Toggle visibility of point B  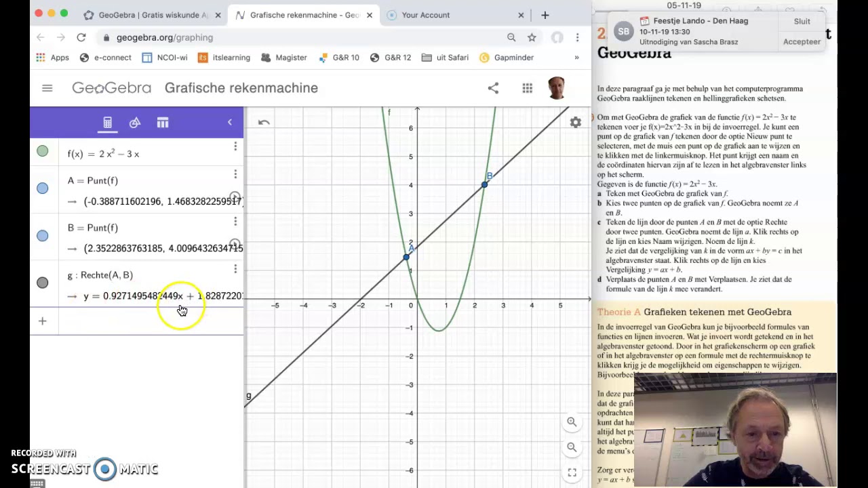pos(43,235)
